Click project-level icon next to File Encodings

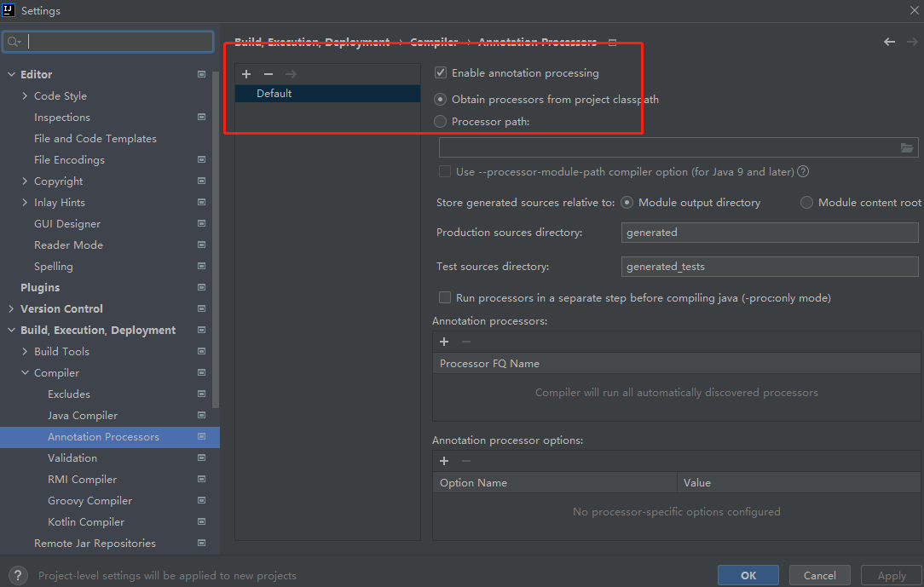(201, 159)
